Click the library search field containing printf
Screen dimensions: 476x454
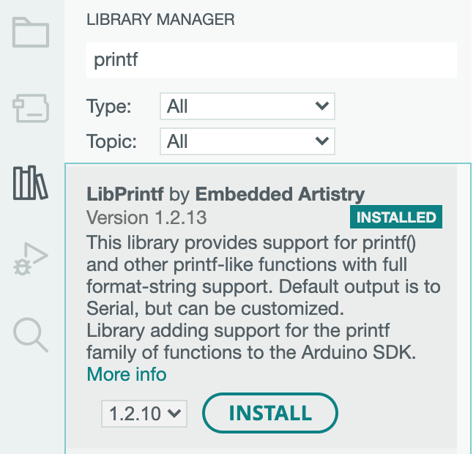click(271, 60)
